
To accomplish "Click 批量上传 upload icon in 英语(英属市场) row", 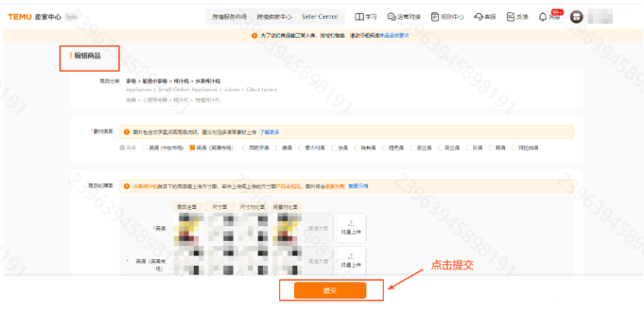I will [x=351, y=261].
